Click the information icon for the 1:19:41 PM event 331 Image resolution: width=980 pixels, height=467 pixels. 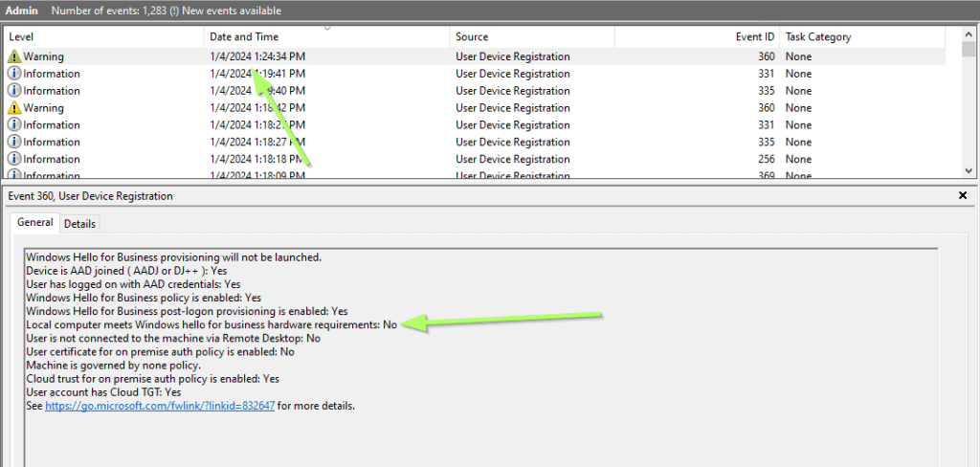click(x=13, y=74)
